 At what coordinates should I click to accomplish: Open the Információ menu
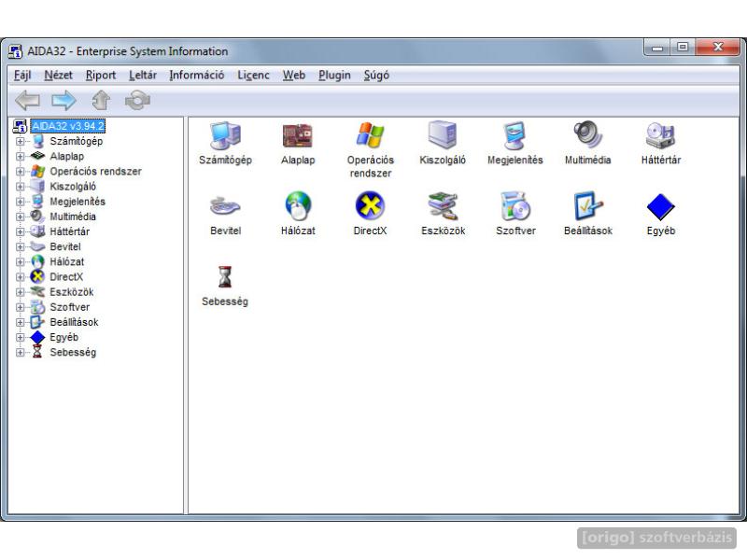point(197,76)
